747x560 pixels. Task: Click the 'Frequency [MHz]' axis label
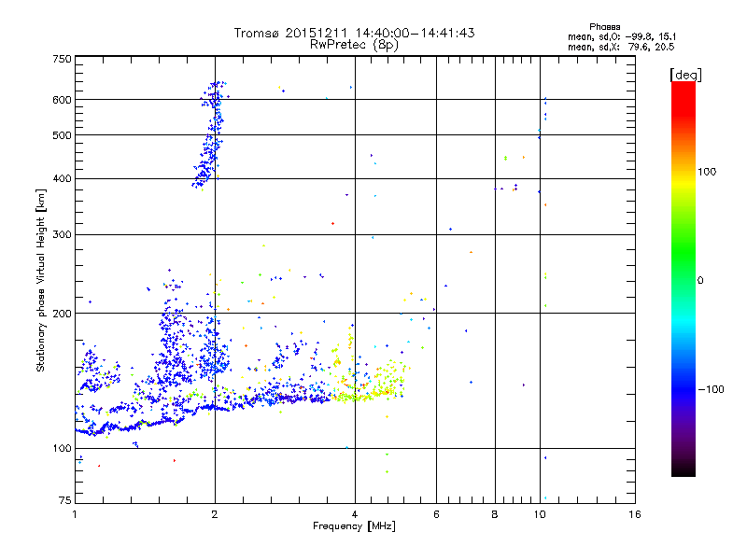(355, 526)
